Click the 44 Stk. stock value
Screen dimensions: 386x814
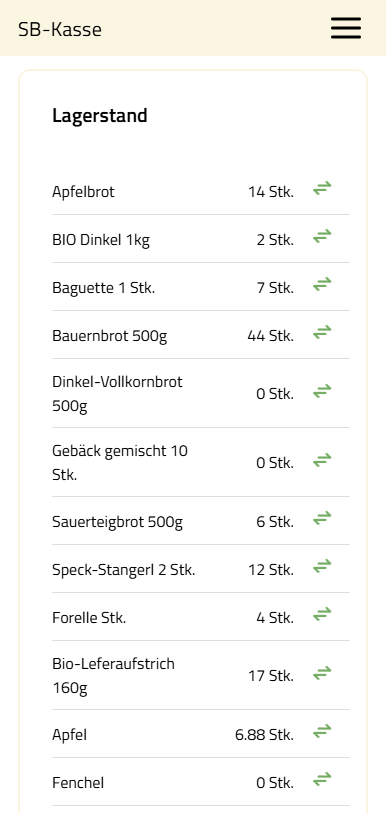270,336
